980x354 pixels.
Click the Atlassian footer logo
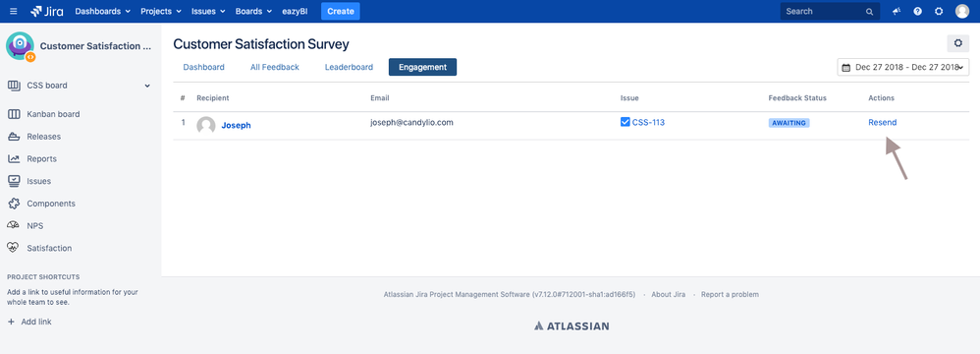572,325
